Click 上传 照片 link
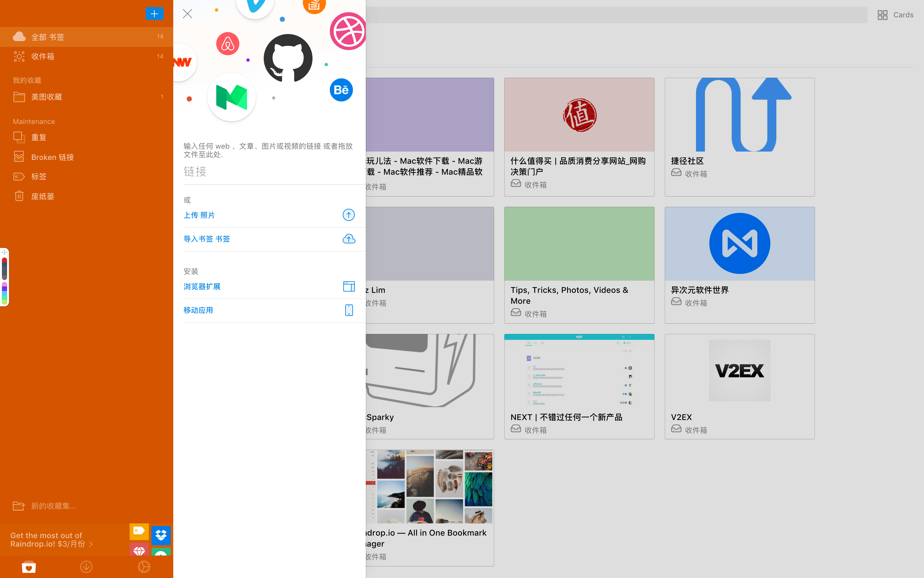Screen dimensions: 924x578 (x=199, y=215)
